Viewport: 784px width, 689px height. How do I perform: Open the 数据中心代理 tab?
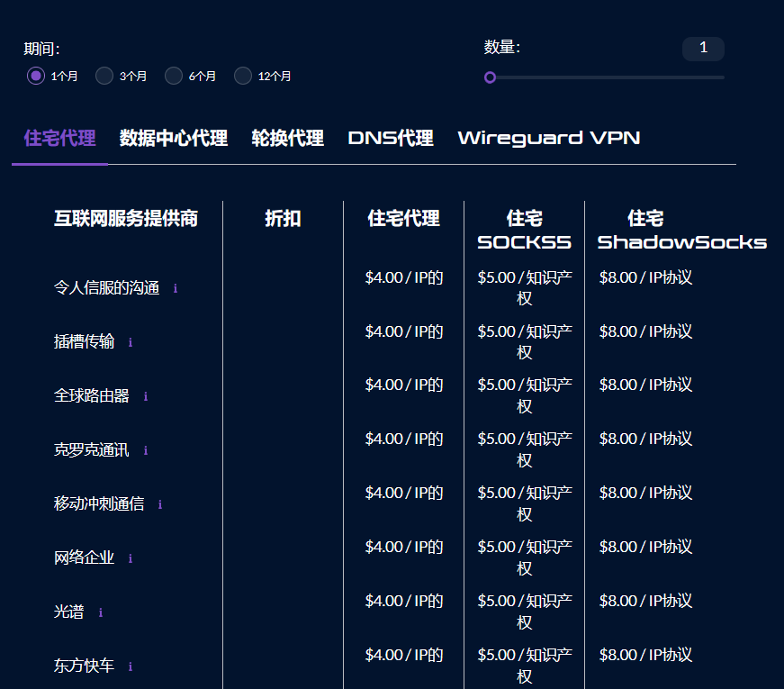pyautogui.click(x=174, y=139)
